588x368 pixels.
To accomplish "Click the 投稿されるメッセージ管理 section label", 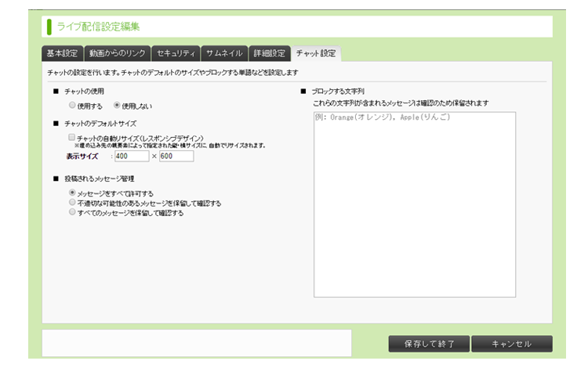I will pyautogui.click(x=100, y=179).
